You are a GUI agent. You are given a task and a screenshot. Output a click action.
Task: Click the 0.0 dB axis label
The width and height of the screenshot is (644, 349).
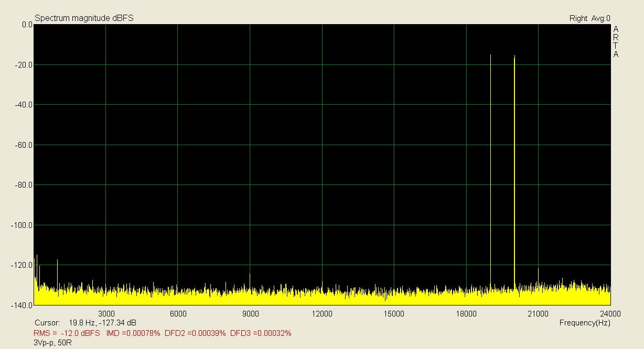point(27,25)
